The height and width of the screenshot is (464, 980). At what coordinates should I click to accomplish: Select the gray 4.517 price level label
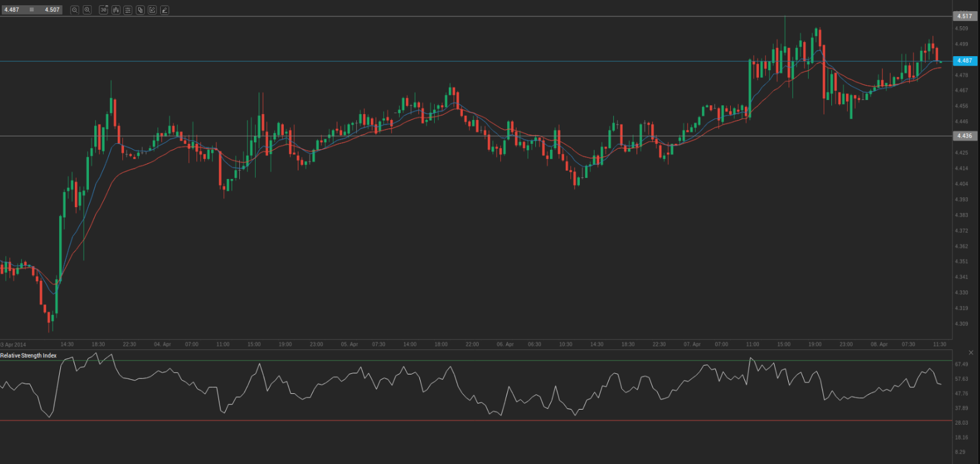tap(964, 16)
